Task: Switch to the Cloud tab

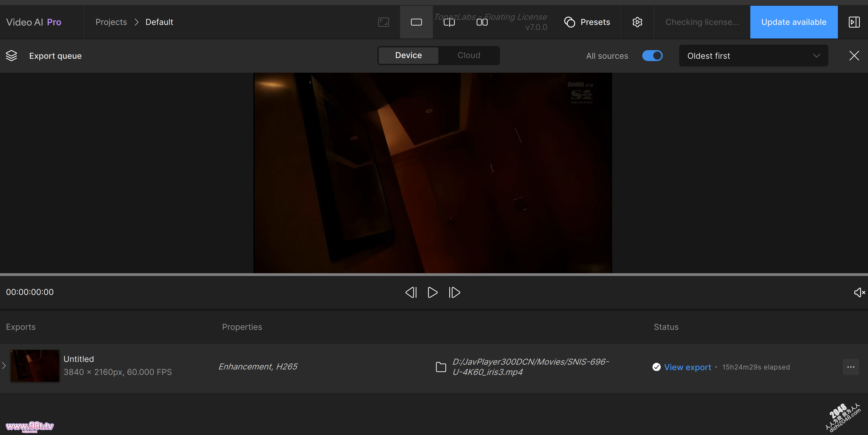Action: click(x=469, y=55)
